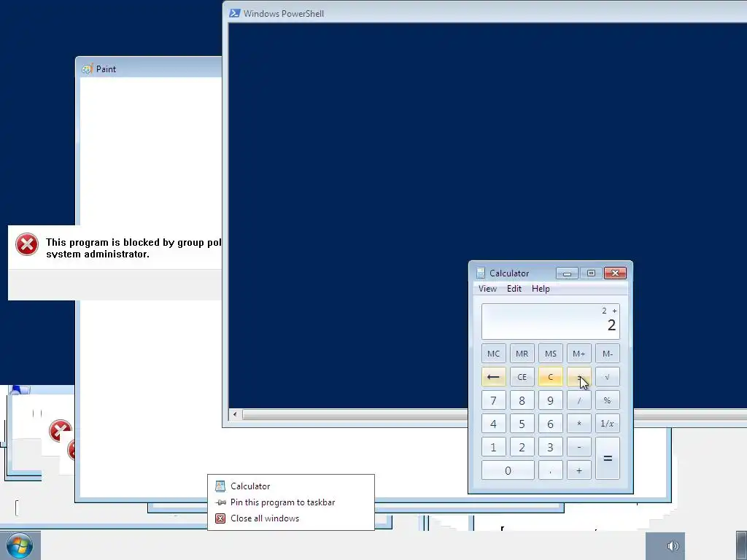Close the Calculator window
Screen dimensions: 747x560
[615, 273]
